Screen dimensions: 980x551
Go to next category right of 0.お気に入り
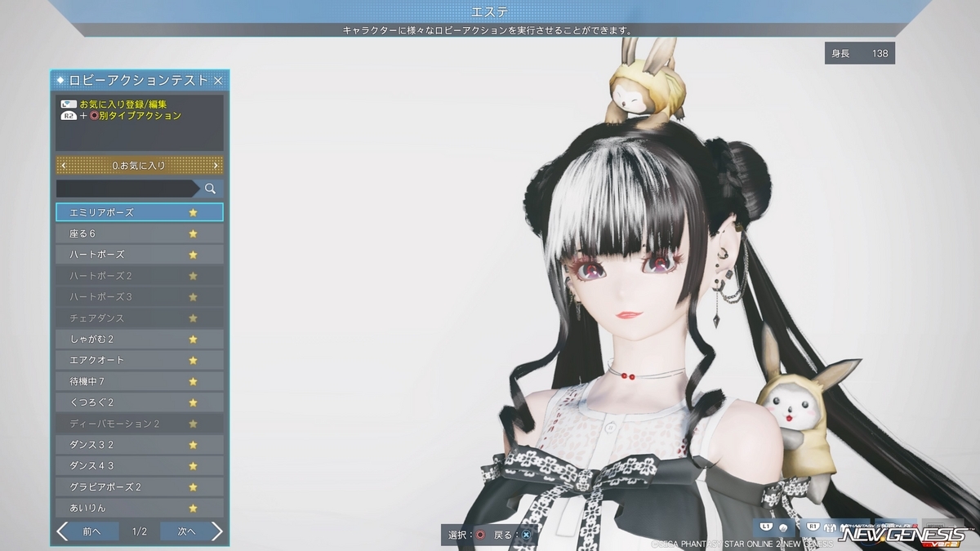(x=216, y=166)
